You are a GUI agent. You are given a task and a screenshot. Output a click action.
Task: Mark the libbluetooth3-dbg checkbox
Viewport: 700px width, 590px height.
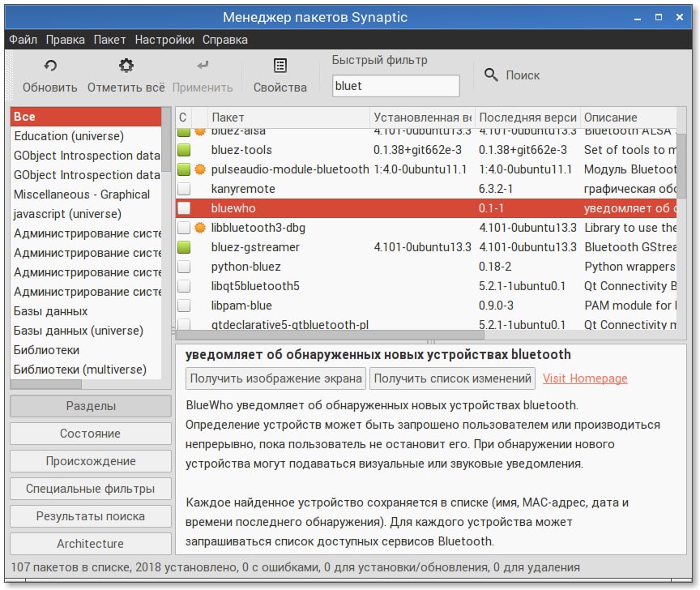pos(184,228)
